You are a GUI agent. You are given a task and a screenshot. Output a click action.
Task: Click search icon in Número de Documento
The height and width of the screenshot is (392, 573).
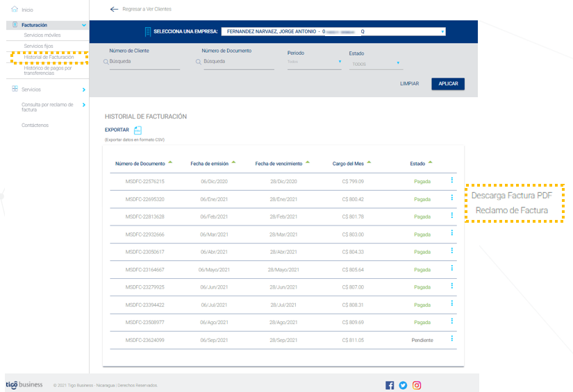click(x=199, y=62)
